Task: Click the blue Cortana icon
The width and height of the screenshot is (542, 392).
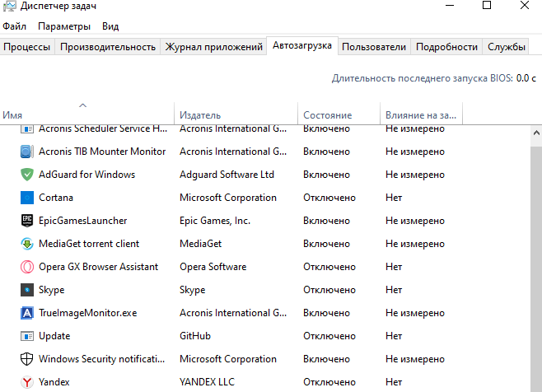Action: click(x=27, y=198)
